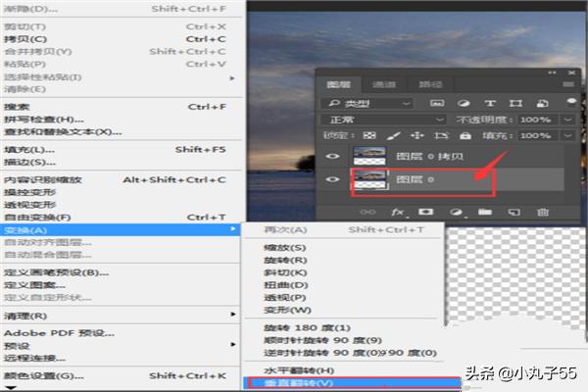Switch to 通道 tab
The width and height of the screenshot is (588, 392).
pyautogui.click(x=384, y=84)
